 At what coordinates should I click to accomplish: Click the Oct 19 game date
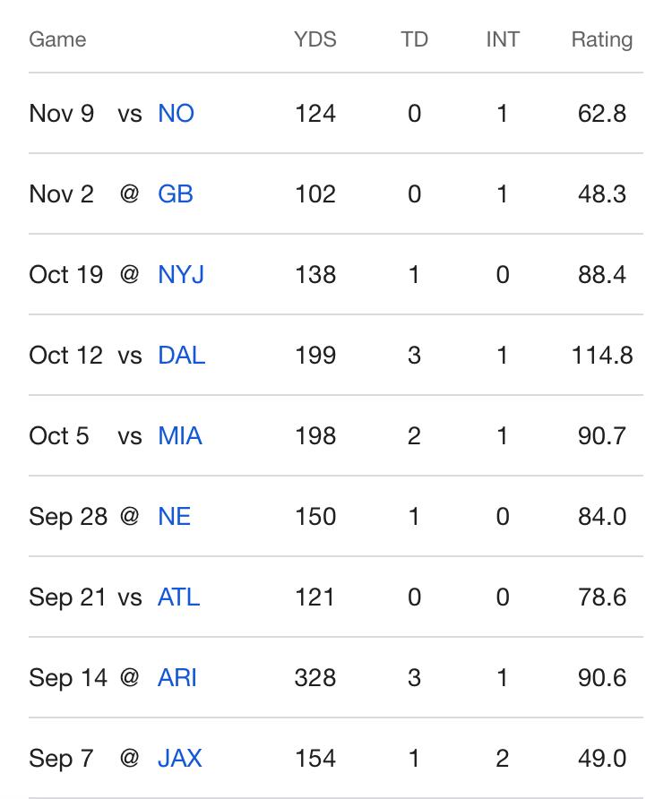tap(65, 275)
